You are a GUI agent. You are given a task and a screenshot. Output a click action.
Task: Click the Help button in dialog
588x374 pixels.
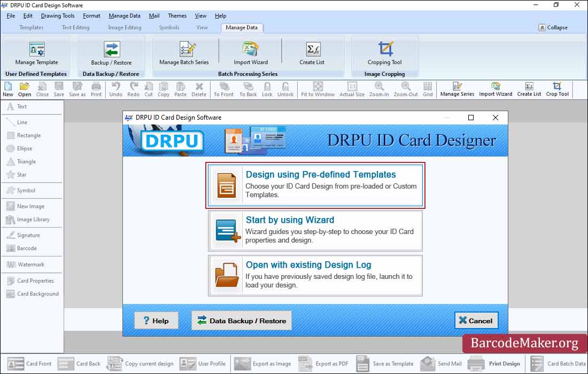pyautogui.click(x=156, y=321)
